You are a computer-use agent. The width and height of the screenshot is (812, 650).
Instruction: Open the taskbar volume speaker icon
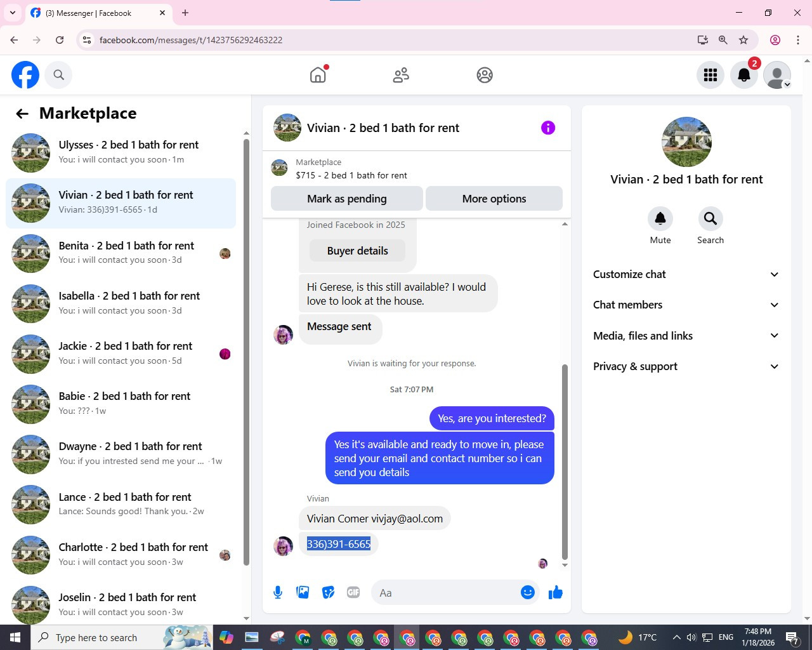point(691,637)
